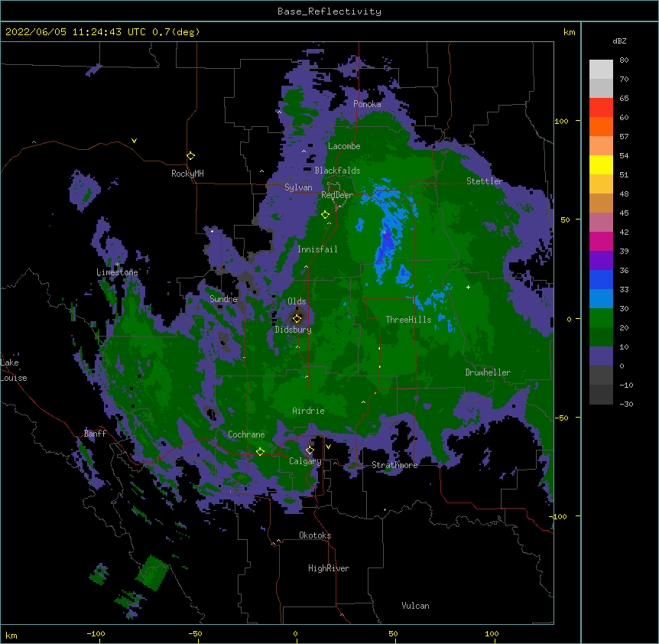Click the -10 value on the dBZ legend

click(626, 385)
